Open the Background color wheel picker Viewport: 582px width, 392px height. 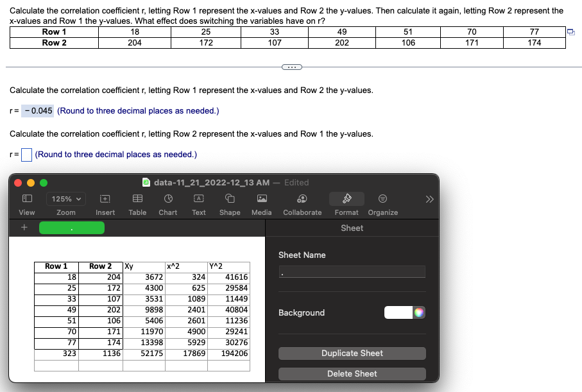[x=419, y=312]
